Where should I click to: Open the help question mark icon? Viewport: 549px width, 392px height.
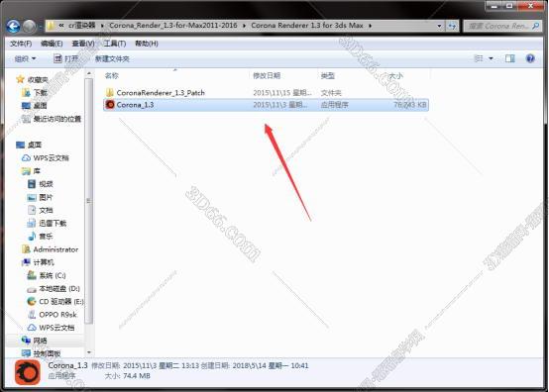point(530,58)
